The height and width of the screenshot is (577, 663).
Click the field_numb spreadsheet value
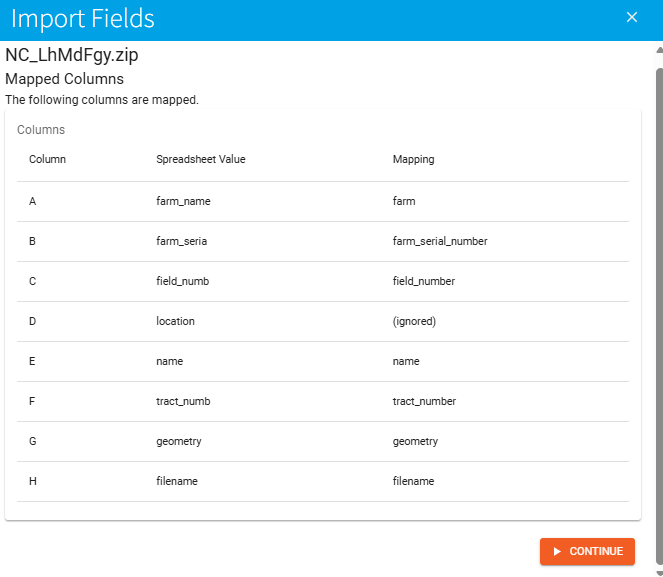pyautogui.click(x=183, y=281)
